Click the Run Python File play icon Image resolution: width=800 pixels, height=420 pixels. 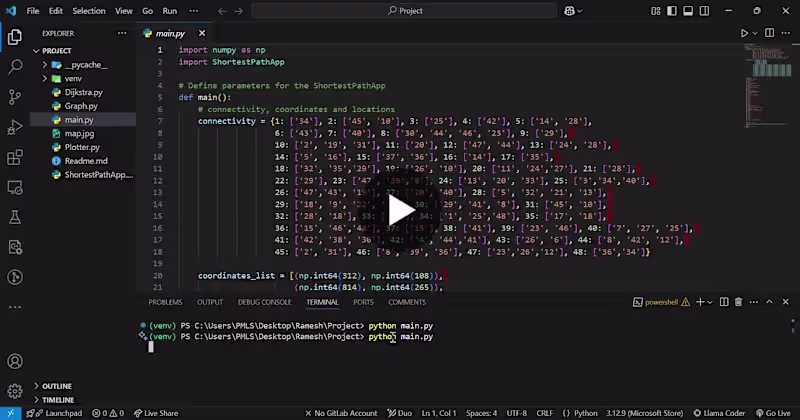[x=744, y=33]
